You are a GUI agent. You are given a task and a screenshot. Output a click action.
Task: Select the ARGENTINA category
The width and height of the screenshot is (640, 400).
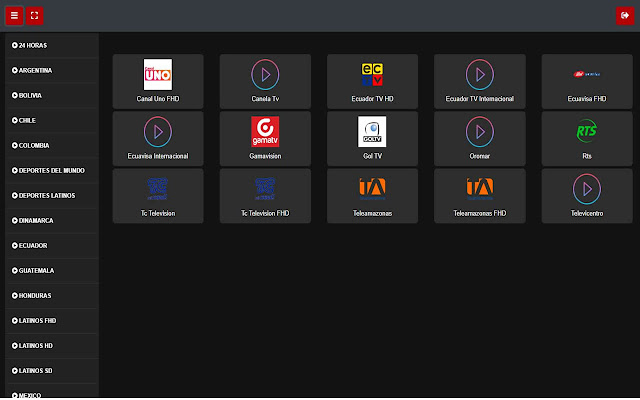point(52,70)
